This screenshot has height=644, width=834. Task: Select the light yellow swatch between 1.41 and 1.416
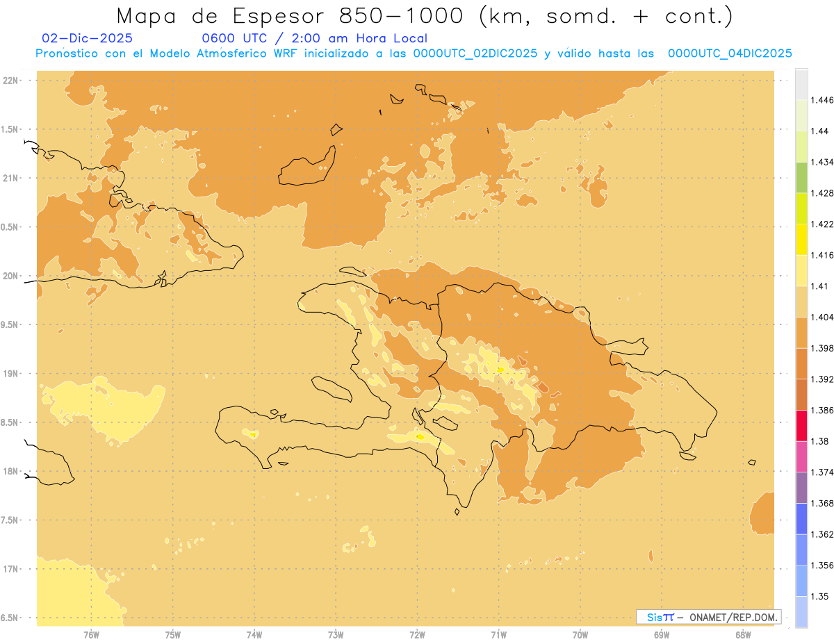pos(801,270)
